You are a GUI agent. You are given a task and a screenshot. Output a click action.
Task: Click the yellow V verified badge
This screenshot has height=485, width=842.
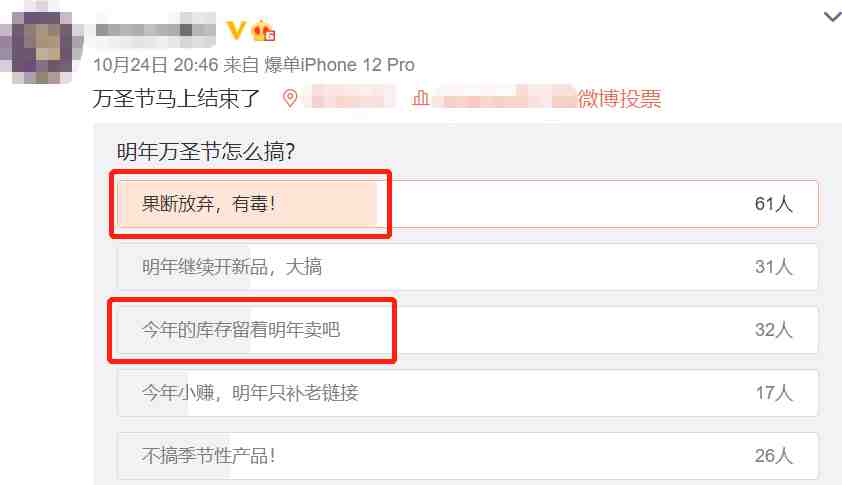[236, 30]
